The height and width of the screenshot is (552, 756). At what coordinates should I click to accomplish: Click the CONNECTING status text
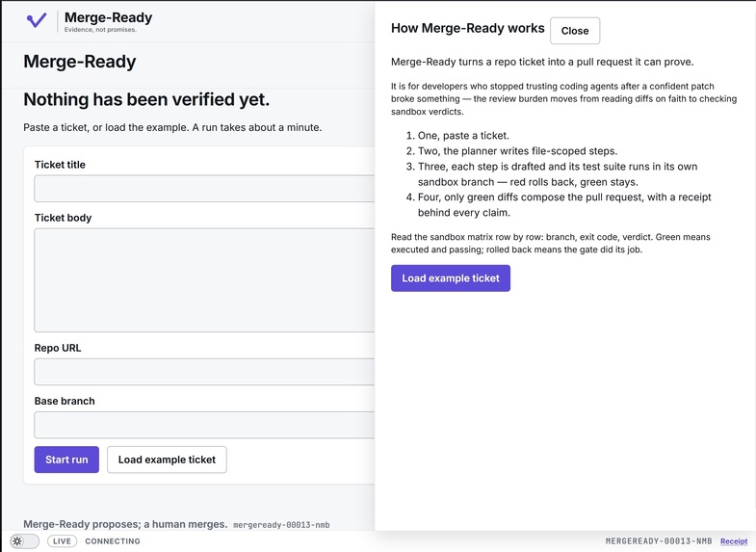(113, 541)
